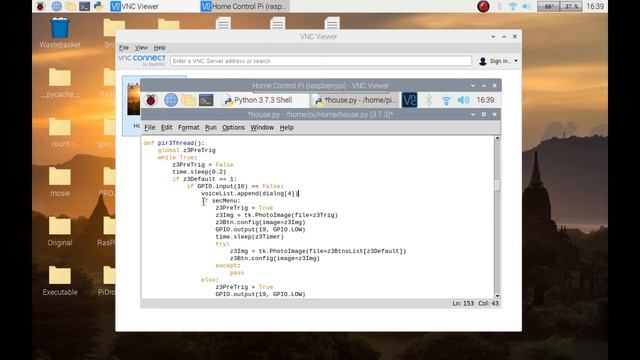Click the remote Bluetooth tray icon
The width and height of the screenshot is (640, 360).
(428, 100)
